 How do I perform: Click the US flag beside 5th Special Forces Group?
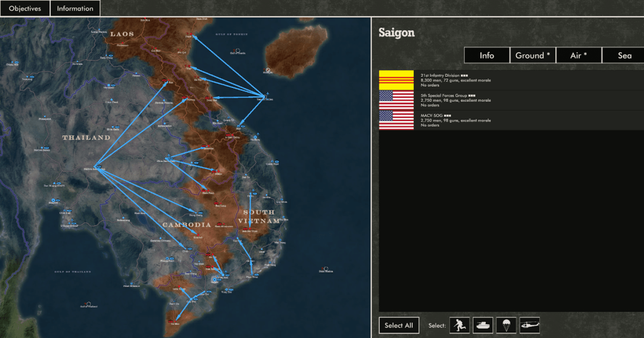(x=396, y=100)
